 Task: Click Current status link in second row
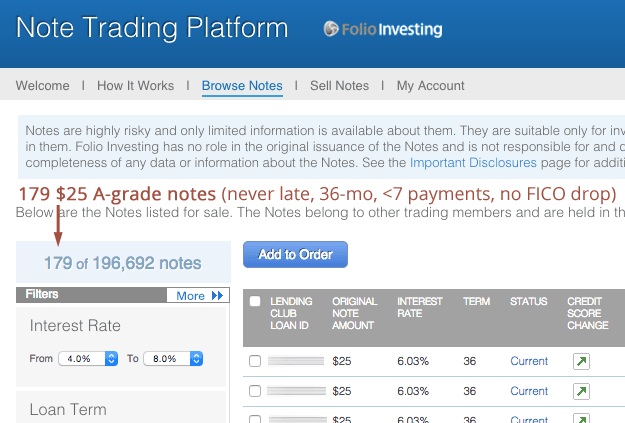(x=529, y=391)
